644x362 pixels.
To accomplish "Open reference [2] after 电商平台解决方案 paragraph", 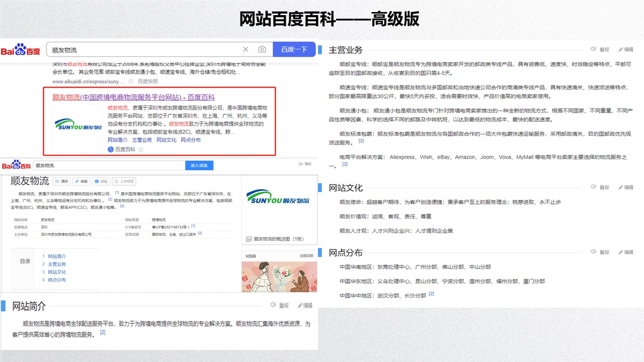I will [345, 164].
